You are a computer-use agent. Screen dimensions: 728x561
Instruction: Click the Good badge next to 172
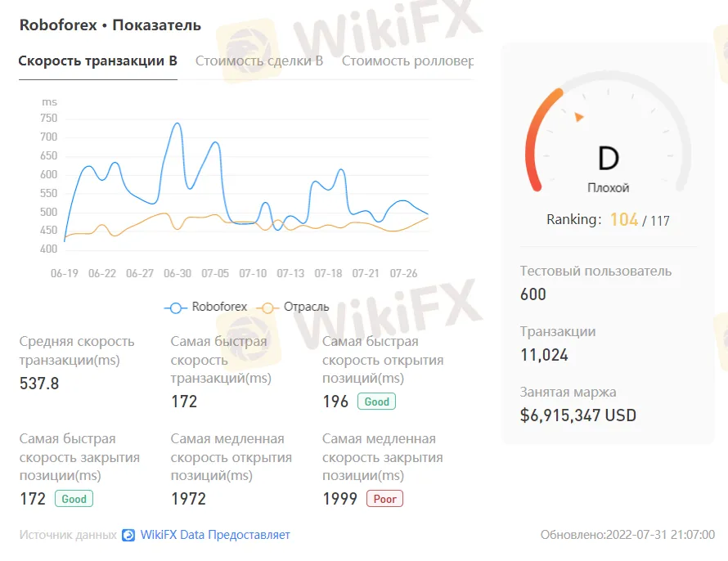click(x=74, y=499)
